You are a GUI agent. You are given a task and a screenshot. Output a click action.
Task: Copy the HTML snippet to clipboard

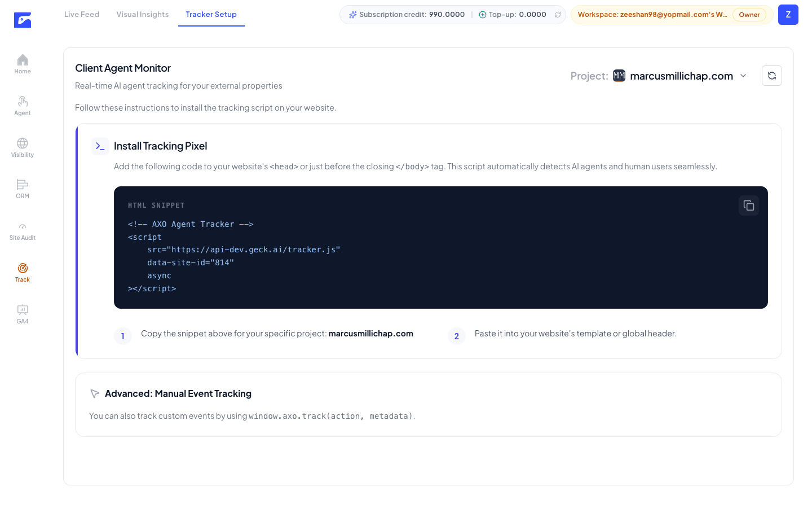click(749, 205)
